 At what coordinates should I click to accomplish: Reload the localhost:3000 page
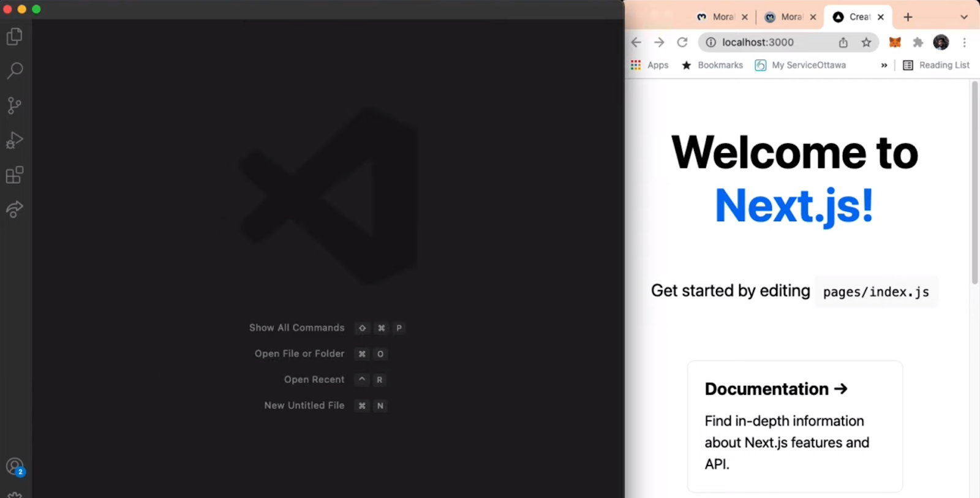[x=682, y=42]
